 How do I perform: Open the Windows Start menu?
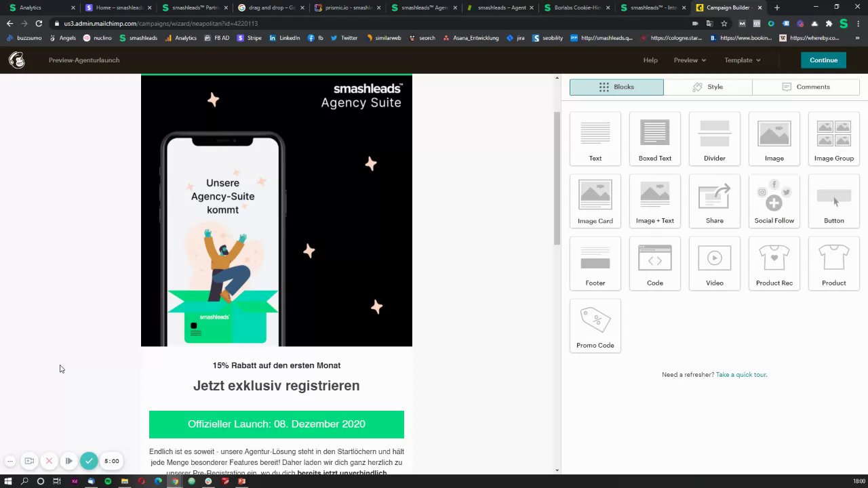[x=8, y=481]
